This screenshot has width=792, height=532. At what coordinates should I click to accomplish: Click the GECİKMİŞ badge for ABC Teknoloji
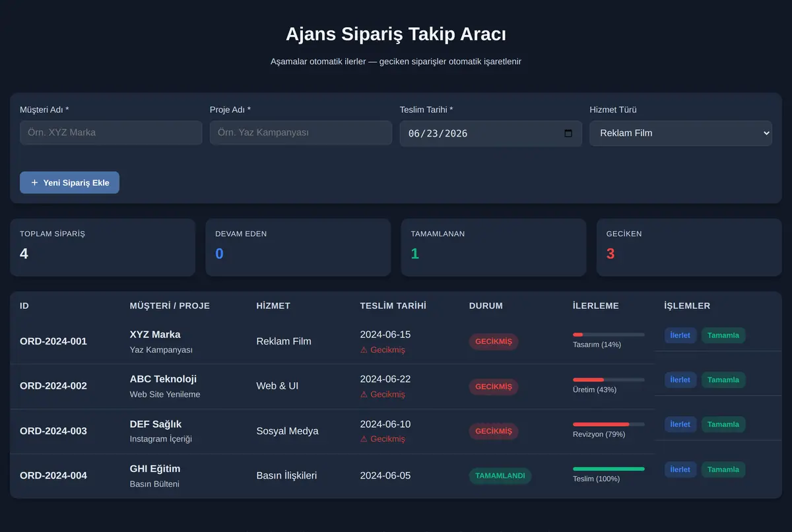494,387
